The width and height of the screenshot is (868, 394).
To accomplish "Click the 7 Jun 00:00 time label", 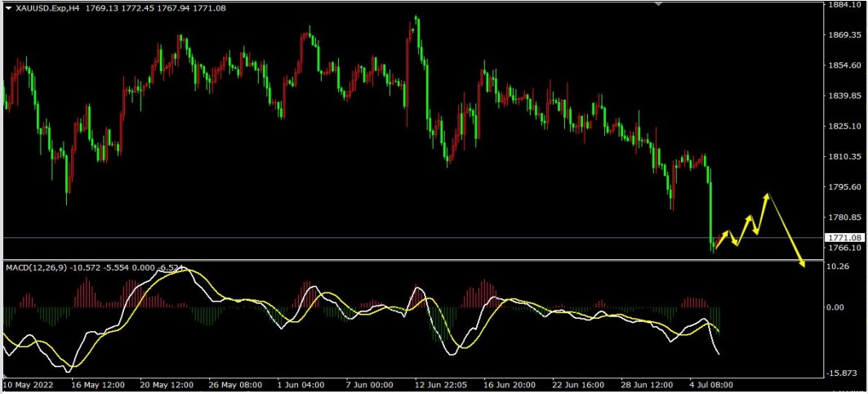I will click(369, 384).
